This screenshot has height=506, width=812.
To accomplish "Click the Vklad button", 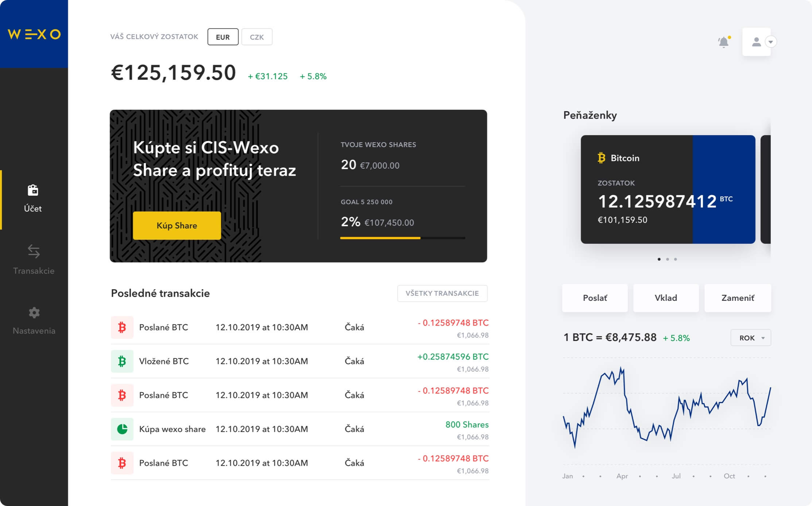I will [x=666, y=298].
